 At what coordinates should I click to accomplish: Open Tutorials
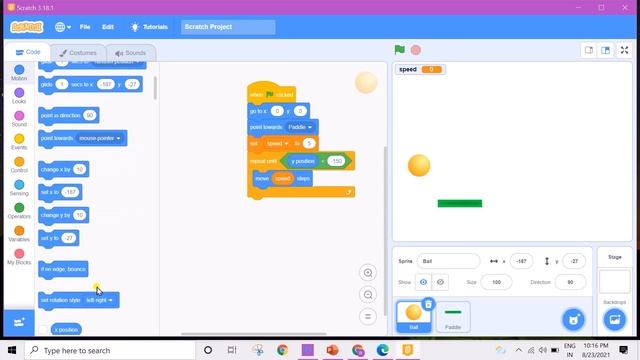[149, 27]
